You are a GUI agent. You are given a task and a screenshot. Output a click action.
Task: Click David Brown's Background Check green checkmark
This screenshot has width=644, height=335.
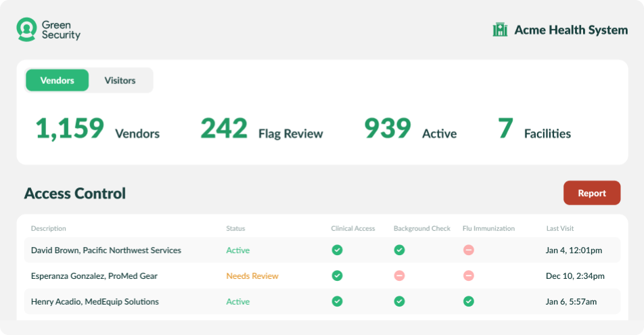[x=399, y=250]
